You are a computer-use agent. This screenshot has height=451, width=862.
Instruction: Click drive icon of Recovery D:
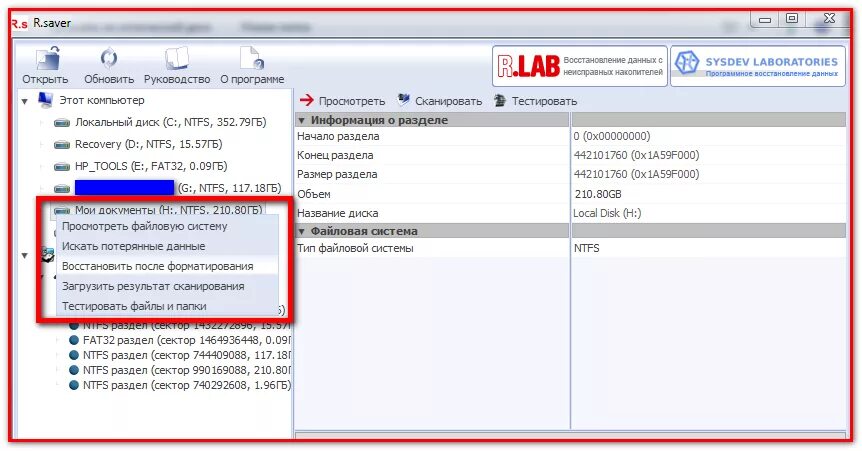(x=62, y=145)
